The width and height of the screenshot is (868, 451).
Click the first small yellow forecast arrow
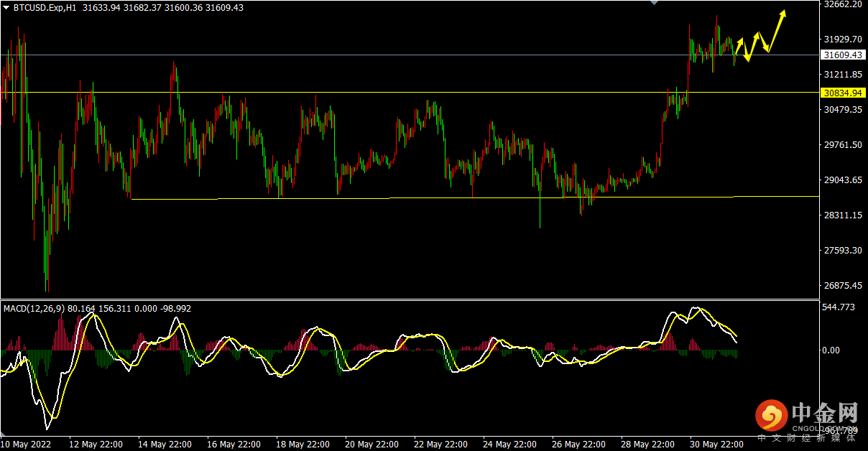(739, 45)
